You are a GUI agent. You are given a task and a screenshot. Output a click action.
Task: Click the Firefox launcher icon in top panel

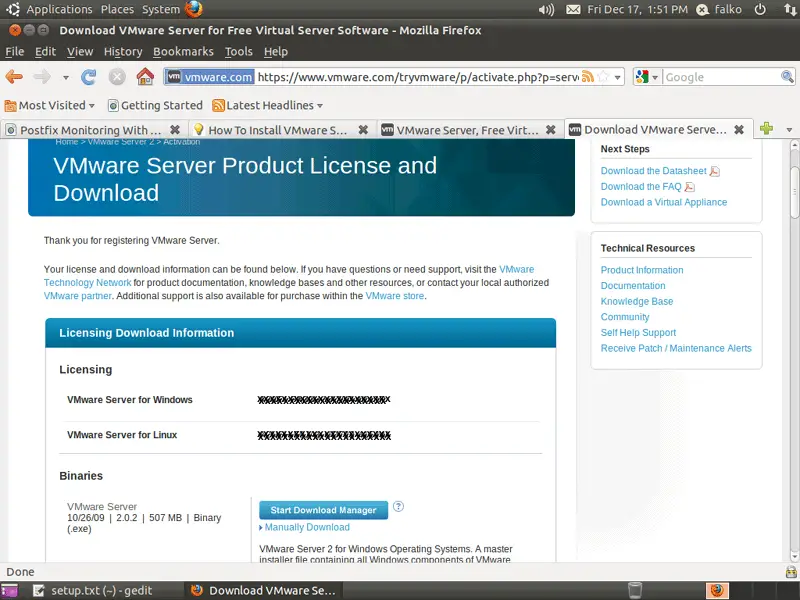tap(193, 9)
